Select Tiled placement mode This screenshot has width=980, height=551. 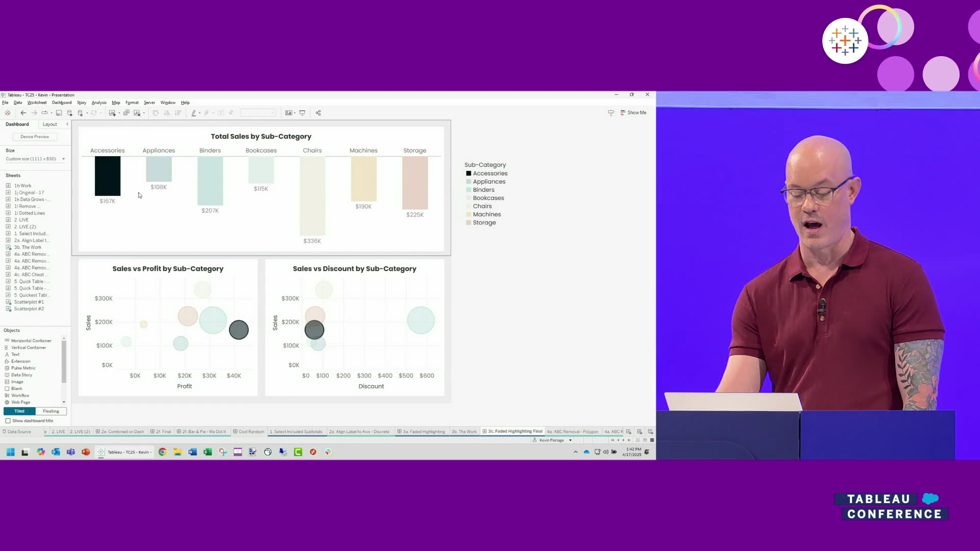19,411
